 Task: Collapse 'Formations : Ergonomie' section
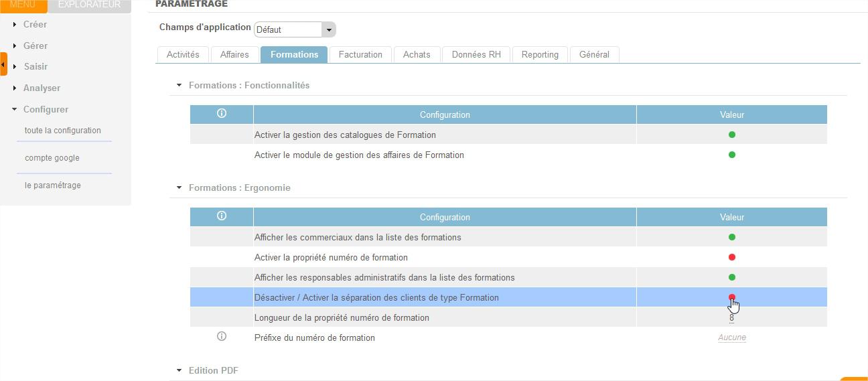179,188
